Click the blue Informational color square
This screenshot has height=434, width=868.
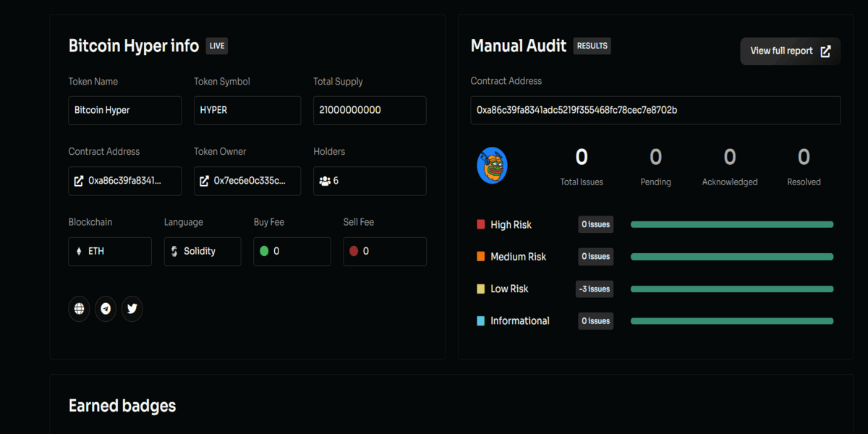pyautogui.click(x=481, y=320)
